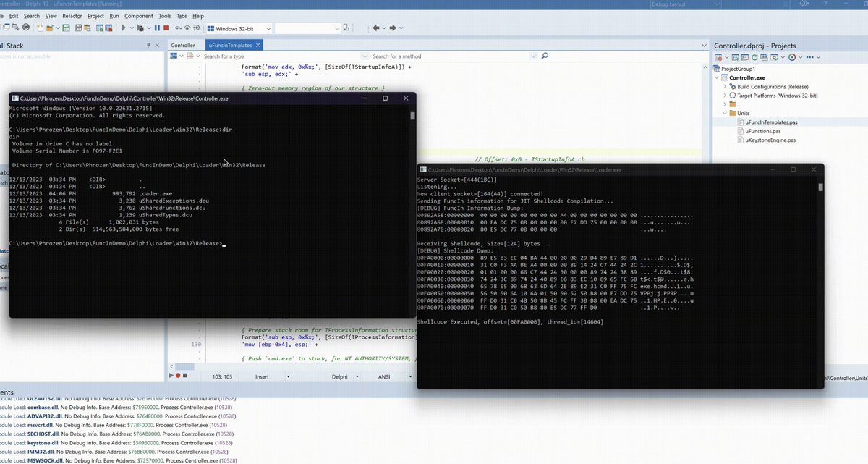Collapse the Controller.exe tree node

click(x=717, y=77)
